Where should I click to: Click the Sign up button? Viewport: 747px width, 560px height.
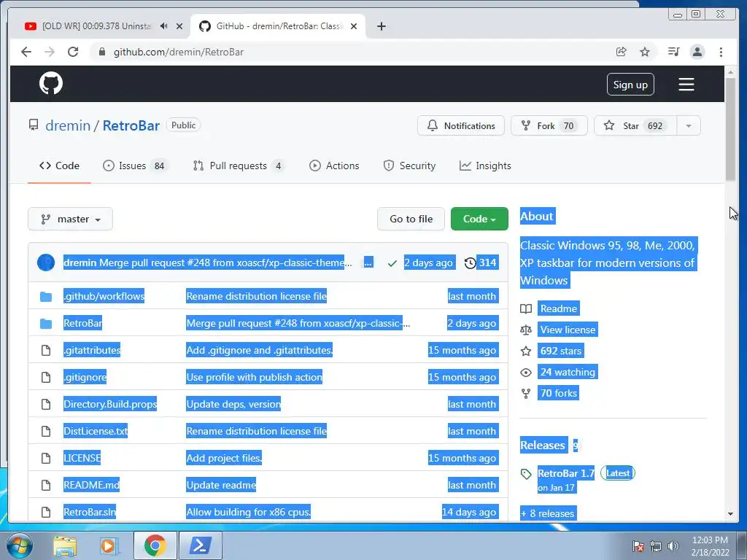pyautogui.click(x=630, y=85)
